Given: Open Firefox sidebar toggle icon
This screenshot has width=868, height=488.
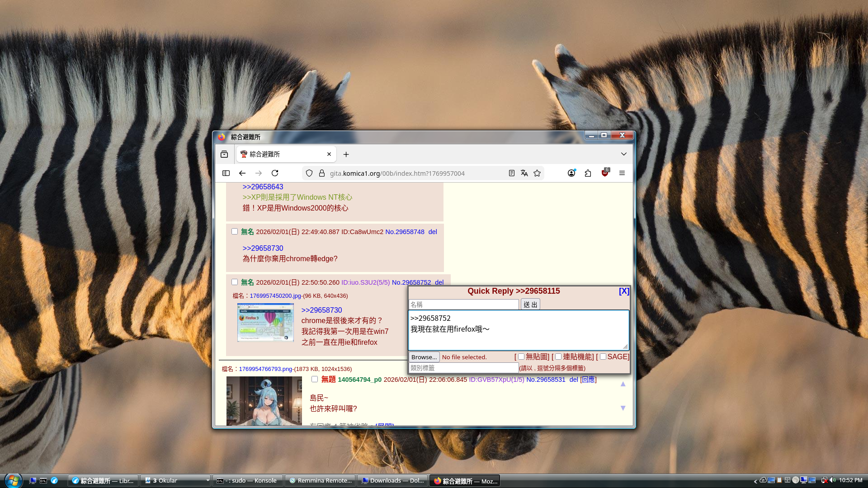Looking at the screenshot, I should (x=226, y=173).
